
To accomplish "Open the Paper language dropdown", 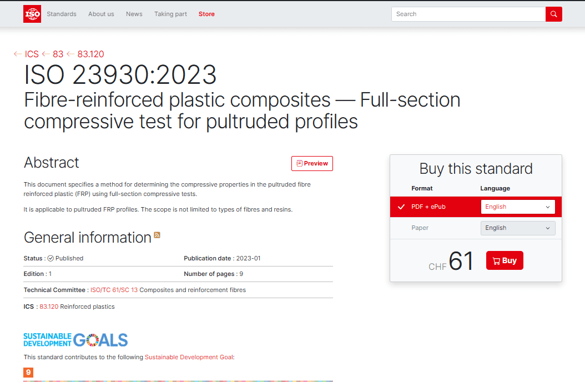I will (x=517, y=228).
